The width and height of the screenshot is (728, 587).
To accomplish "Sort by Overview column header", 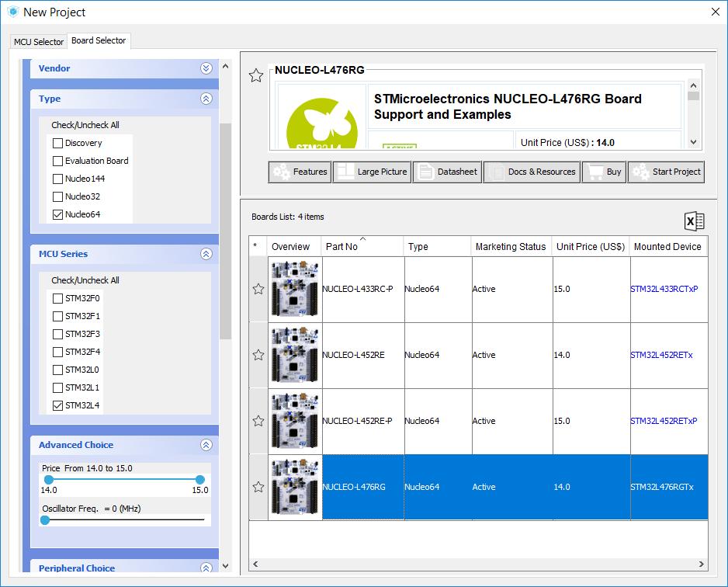I will (293, 247).
